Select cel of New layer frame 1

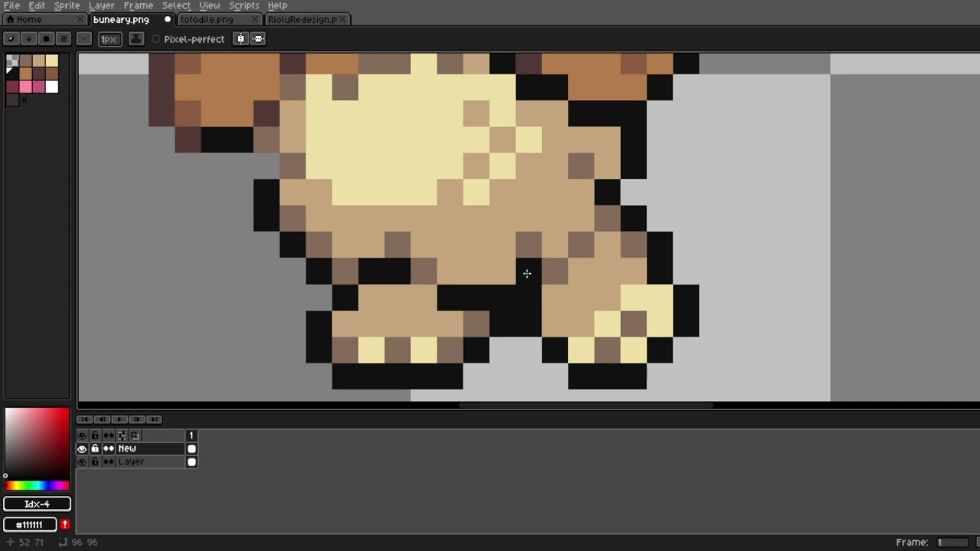coord(191,448)
